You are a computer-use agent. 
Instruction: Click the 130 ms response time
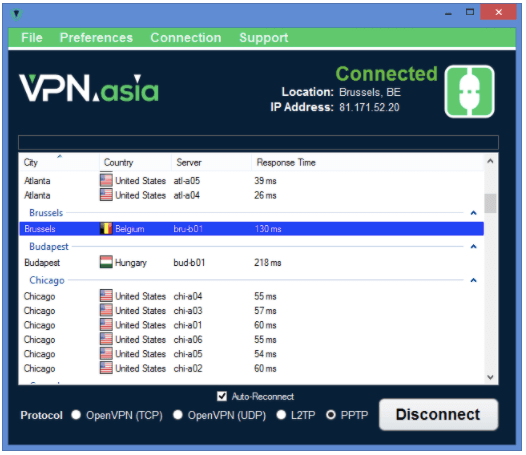[268, 229]
